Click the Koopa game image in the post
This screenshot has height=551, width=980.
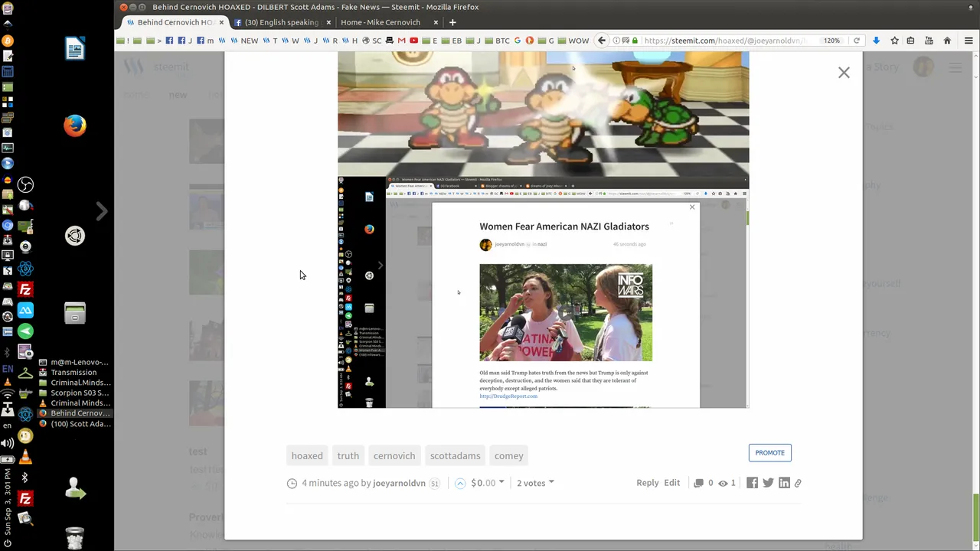[x=543, y=114]
